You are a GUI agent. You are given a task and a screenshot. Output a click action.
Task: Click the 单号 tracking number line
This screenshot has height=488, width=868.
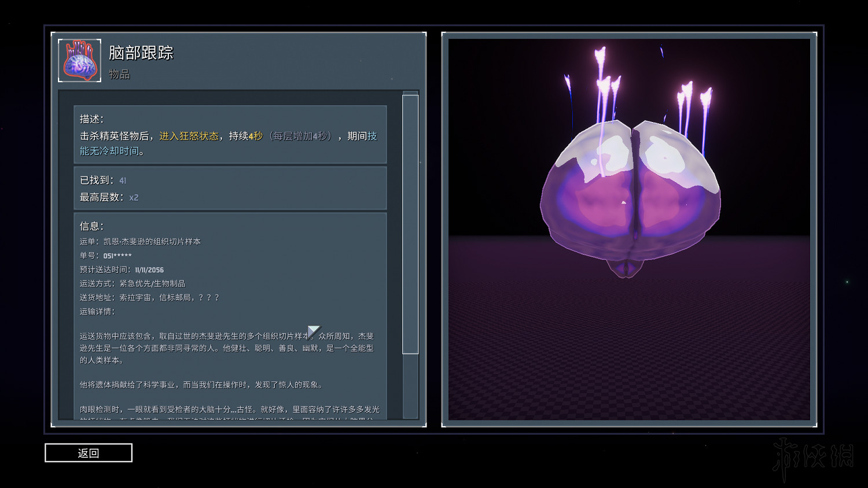(x=105, y=256)
